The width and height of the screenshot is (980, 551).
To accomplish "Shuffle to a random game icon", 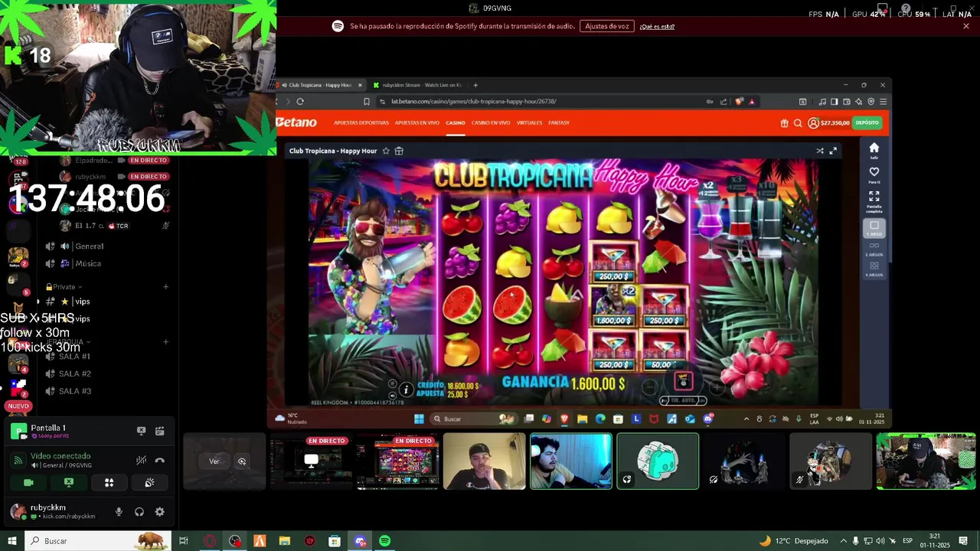I will point(820,151).
